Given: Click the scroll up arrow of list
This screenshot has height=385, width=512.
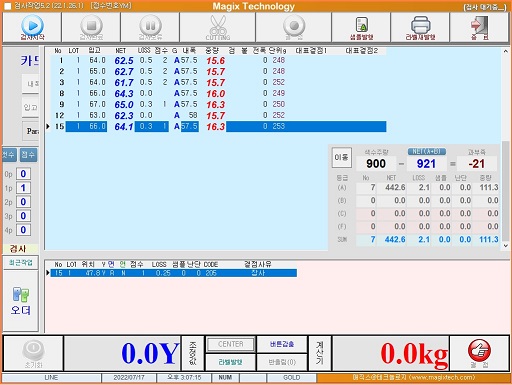Looking at the screenshot, I should [x=505, y=51].
